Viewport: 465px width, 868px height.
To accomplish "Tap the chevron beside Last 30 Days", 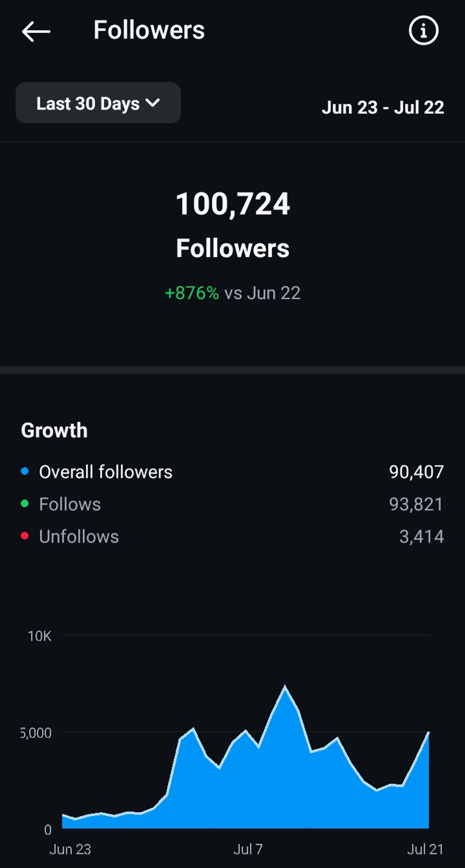I will point(153,102).
